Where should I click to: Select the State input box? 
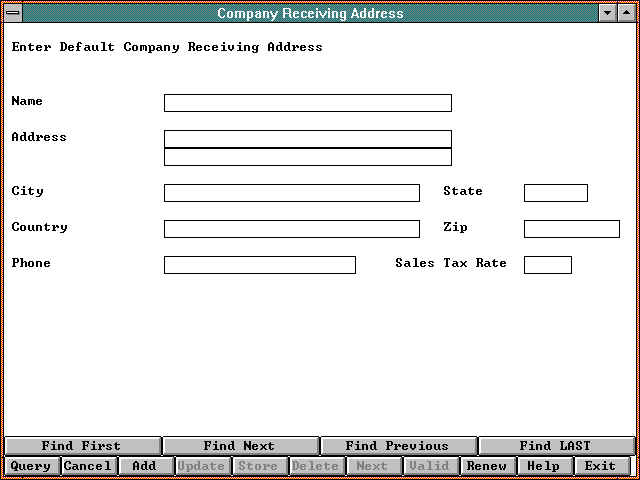[x=555, y=193]
